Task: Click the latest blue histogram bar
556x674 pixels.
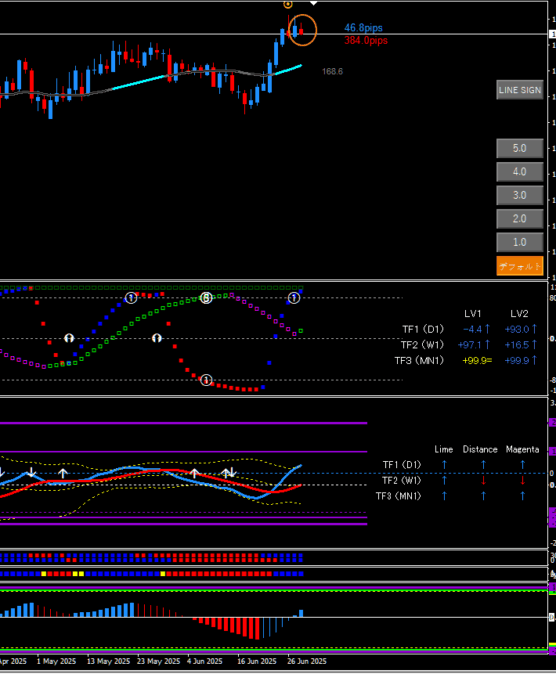Action: click(x=301, y=613)
